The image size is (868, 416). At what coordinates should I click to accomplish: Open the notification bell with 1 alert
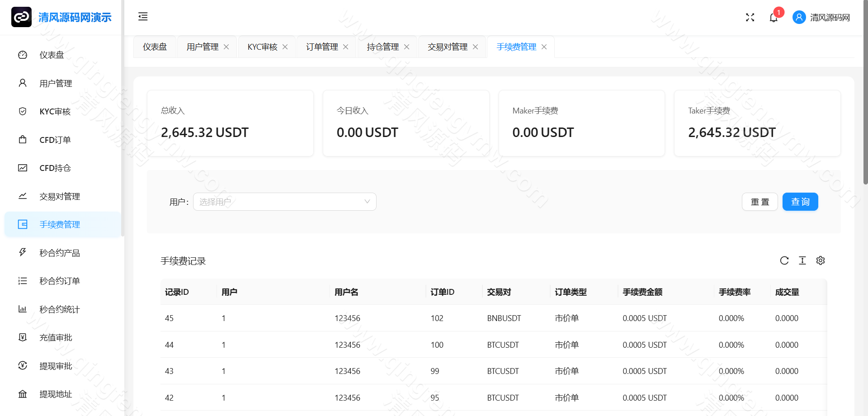click(x=774, y=17)
